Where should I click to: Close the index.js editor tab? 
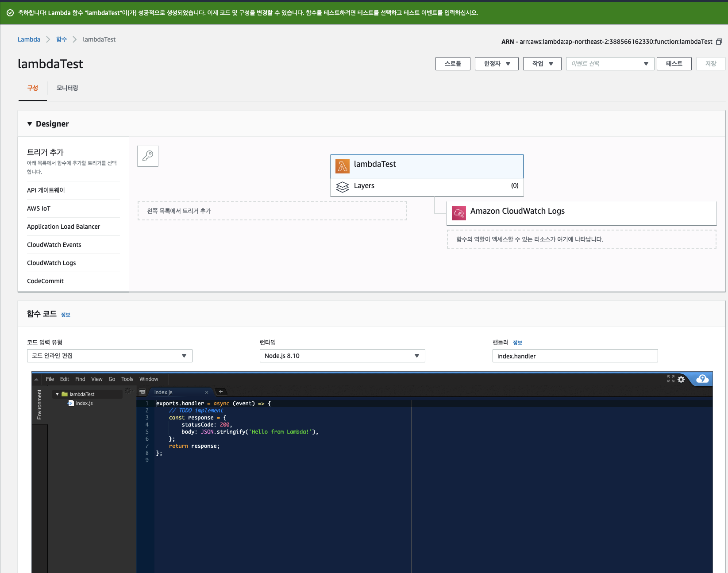[x=207, y=392]
